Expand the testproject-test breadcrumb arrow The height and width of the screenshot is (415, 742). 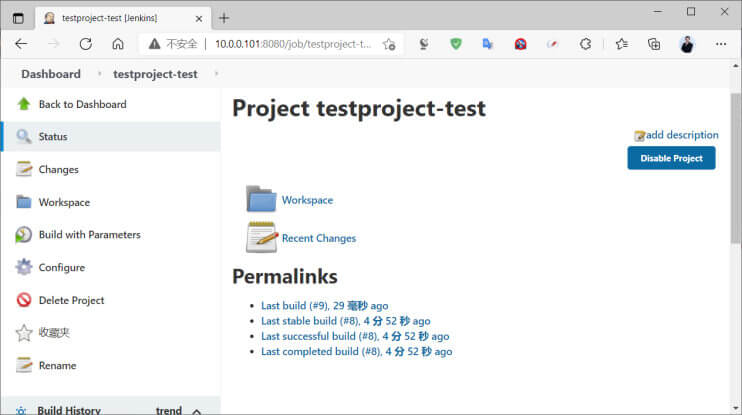point(216,74)
